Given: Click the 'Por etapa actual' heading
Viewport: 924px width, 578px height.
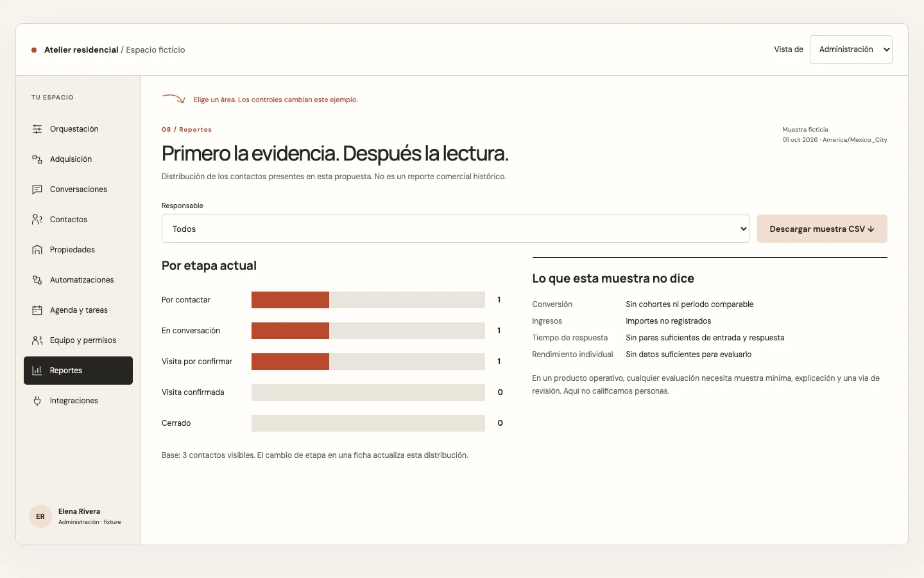Looking at the screenshot, I should pos(209,266).
